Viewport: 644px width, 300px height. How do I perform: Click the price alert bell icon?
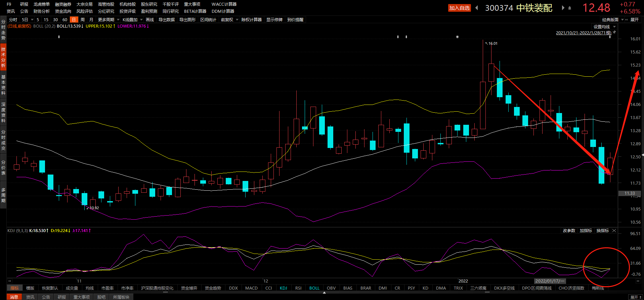pos(569,8)
